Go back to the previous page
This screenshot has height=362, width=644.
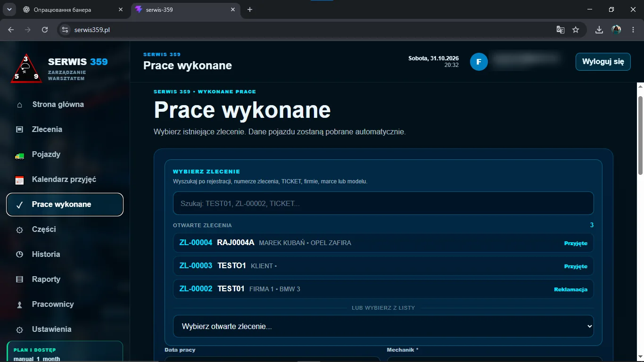tap(11, 30)
